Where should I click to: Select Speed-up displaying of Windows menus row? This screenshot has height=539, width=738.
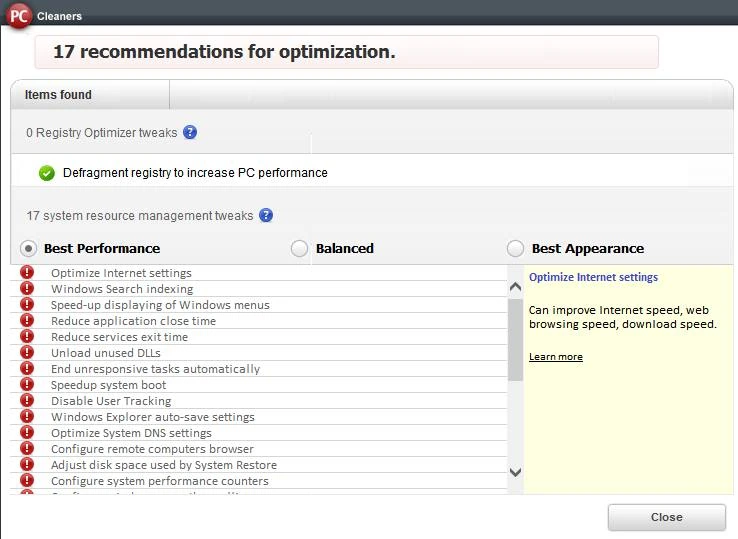258,305
